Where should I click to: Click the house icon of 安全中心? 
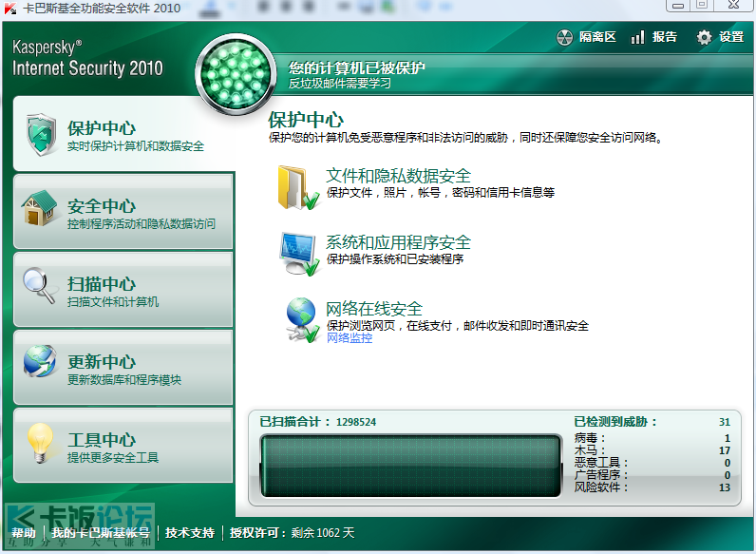(39, 207)
